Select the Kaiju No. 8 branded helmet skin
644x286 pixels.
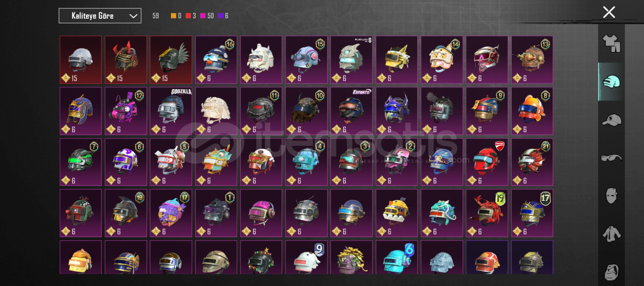[351, 60]
